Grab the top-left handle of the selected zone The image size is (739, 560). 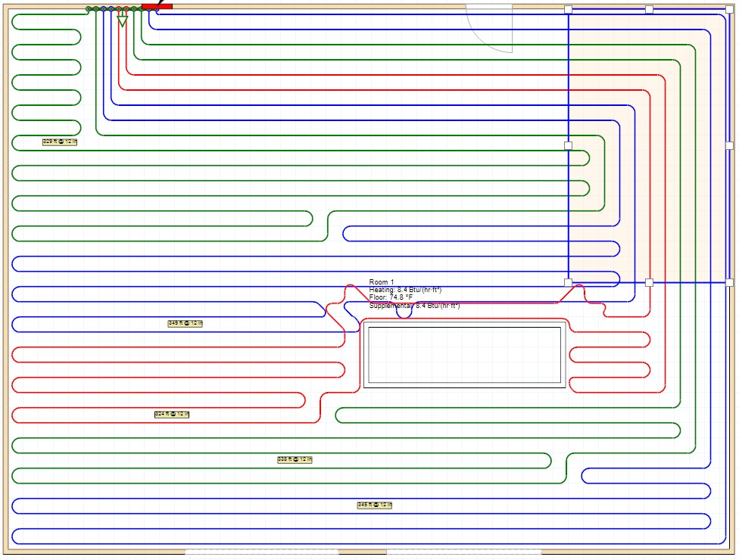click(x=568, y=9)
